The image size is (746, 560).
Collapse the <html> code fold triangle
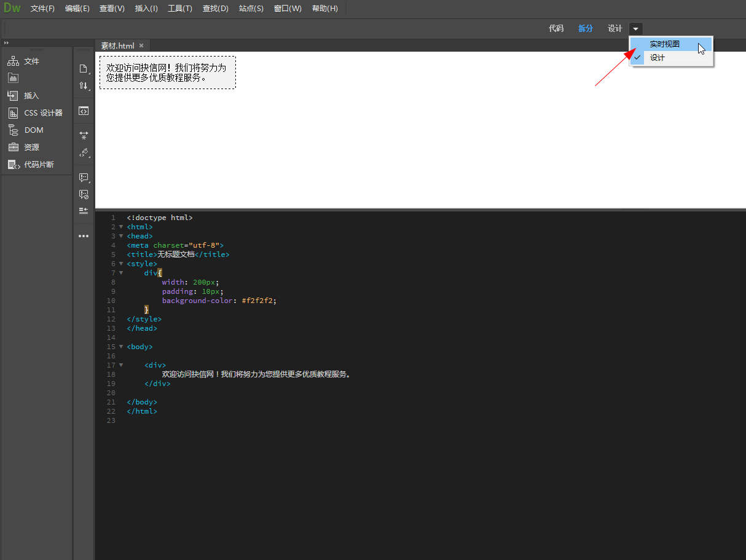[121, 227]
